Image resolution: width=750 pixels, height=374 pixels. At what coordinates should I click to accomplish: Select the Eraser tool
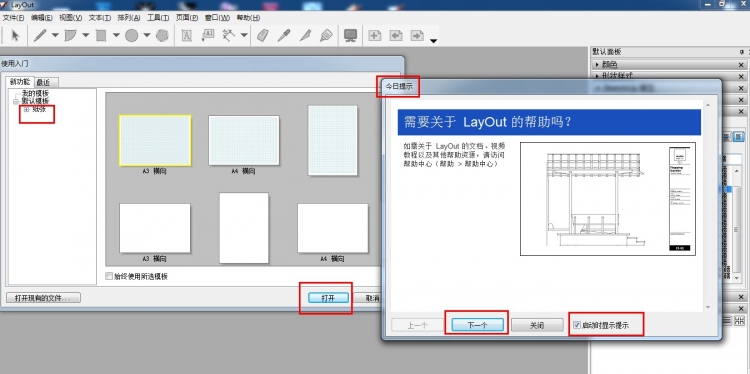(x=263, y=35)
